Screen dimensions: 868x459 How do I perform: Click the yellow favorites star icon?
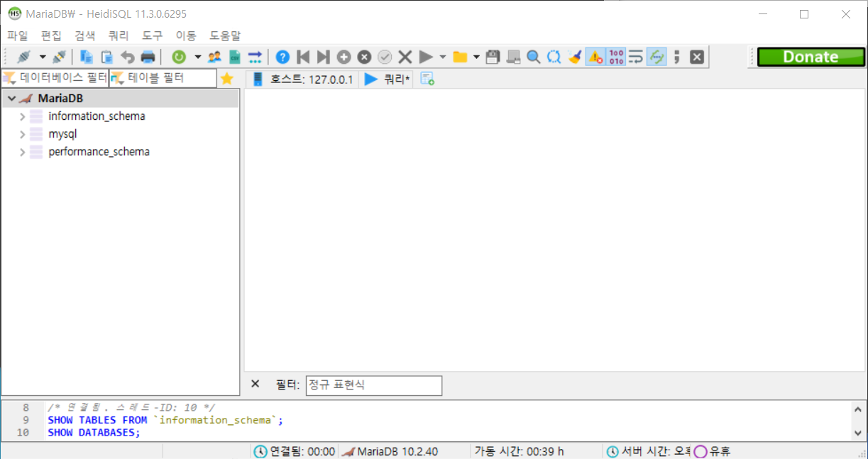point(226,78)
